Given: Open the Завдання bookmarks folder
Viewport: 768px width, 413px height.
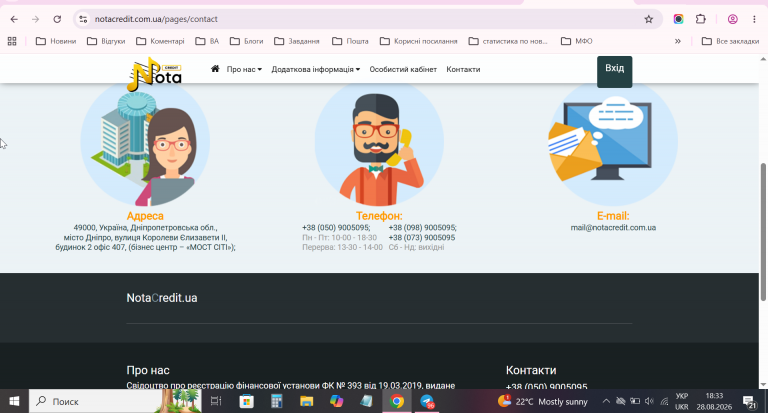Looking at the screenshot, I should point(296,41).
